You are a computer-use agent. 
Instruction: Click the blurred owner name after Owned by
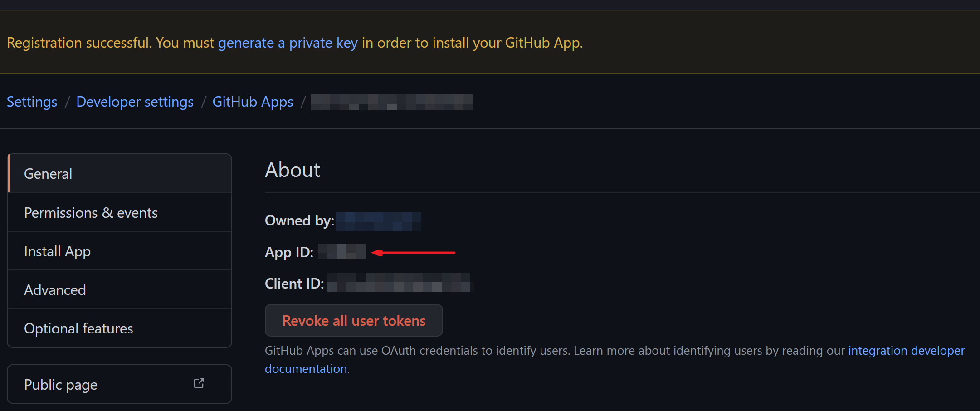(378, 221)
